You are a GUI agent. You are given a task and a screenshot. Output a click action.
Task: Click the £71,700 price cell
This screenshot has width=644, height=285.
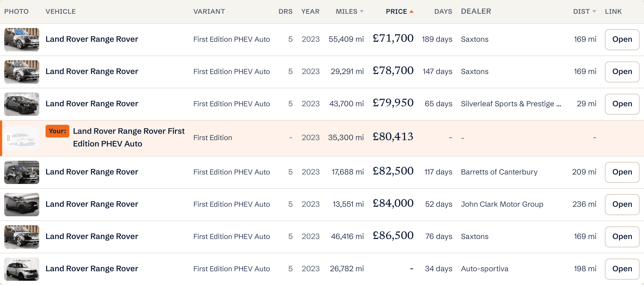[393, 38]
